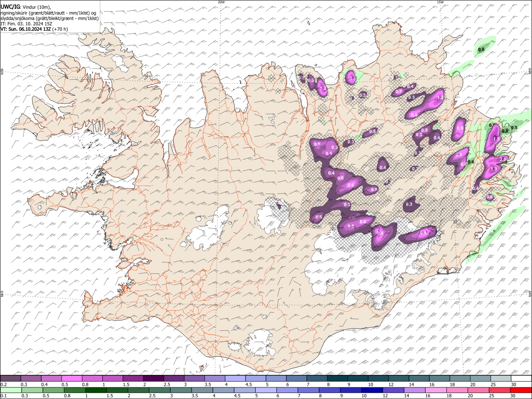The width and height of the screenshot is (532, 399).
Task: Pick the dark purple 0.2–0.3 snow legend swatch
Action: click(x=11, y=378)
